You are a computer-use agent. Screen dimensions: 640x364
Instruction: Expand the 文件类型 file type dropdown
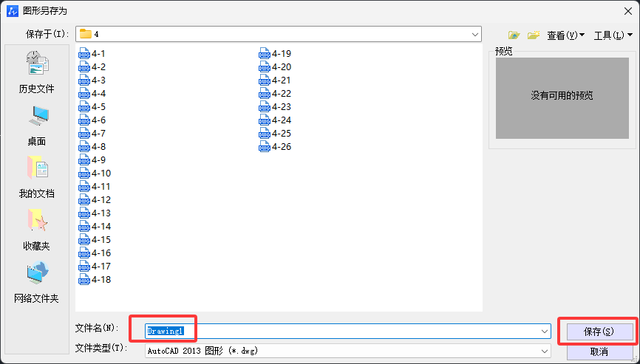545,351
